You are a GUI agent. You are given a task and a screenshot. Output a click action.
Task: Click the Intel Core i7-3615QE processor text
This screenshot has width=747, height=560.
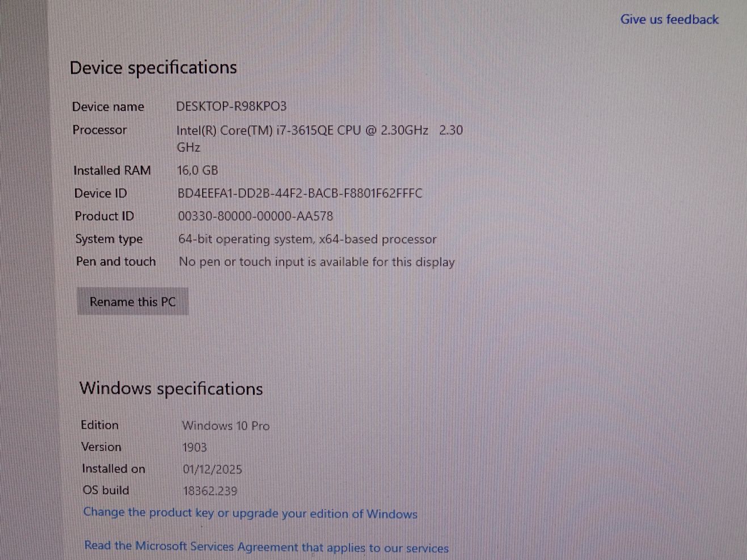[302, 130]
